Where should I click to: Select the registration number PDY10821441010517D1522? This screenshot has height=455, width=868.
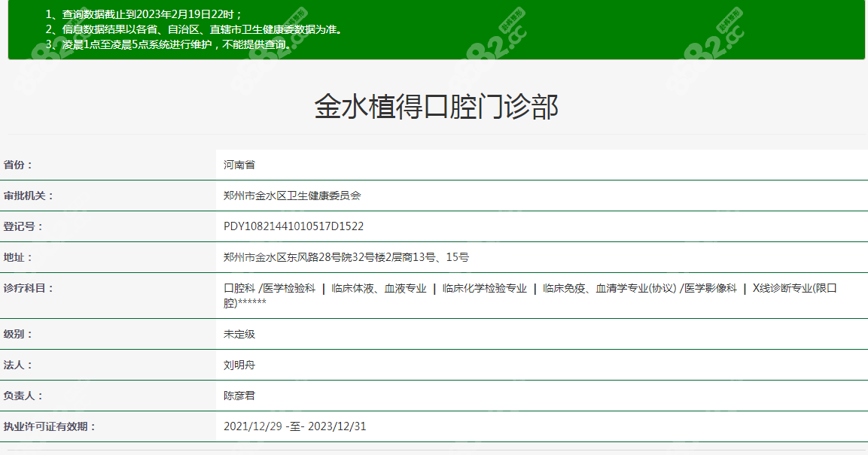click(x=291, y=226)
